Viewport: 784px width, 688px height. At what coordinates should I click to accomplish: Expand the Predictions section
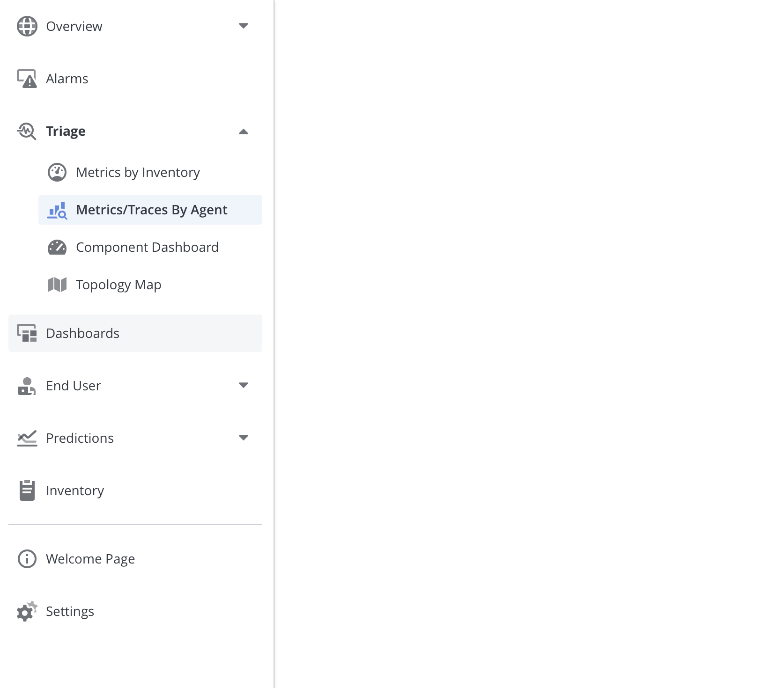[244, 438]
